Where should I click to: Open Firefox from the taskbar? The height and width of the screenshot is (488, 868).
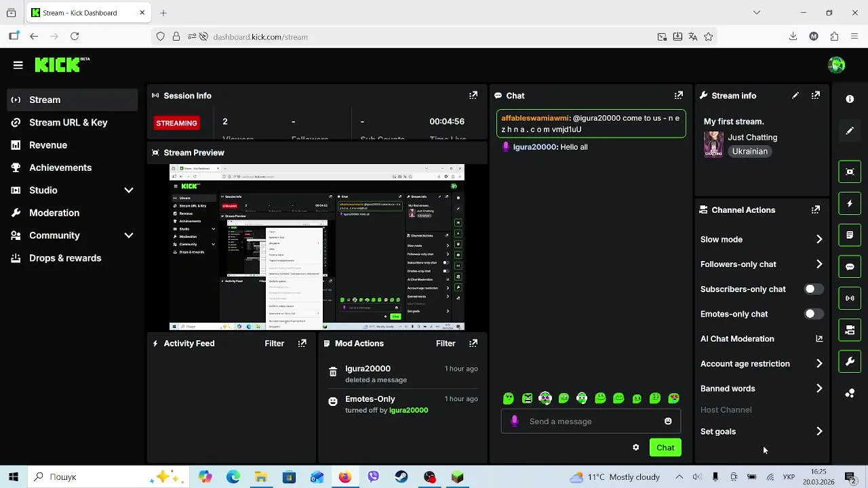345,477
